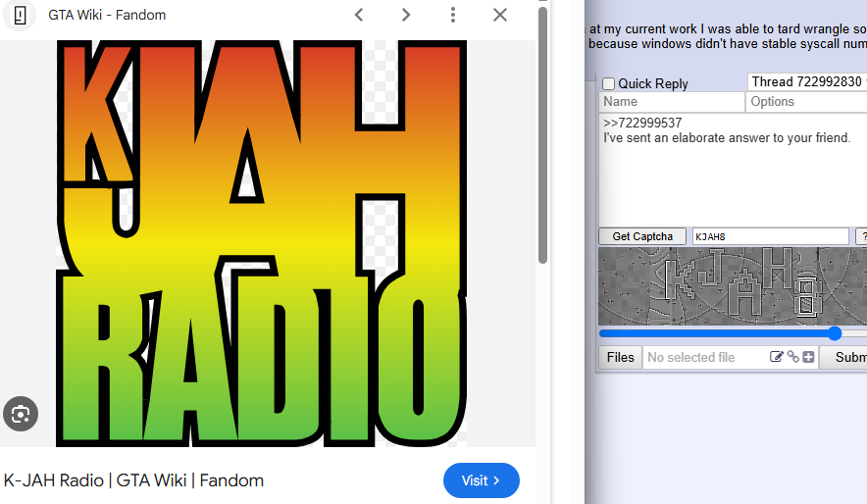Click the Get Captcha button
This screenshot has height=504, width=867.
pyautogui.click(x=642, y=236)
